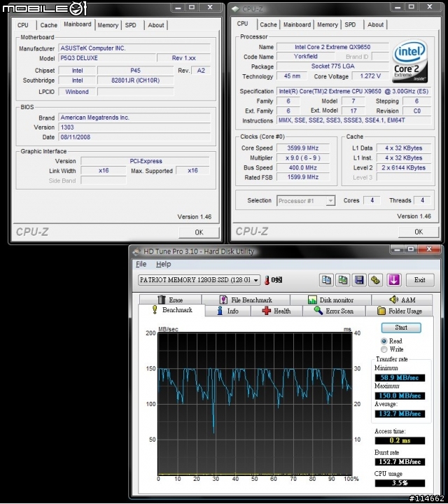Open the Processor #1 selection dropdown
The height and width of the screenshot is (504, 448).
[306, 201]
